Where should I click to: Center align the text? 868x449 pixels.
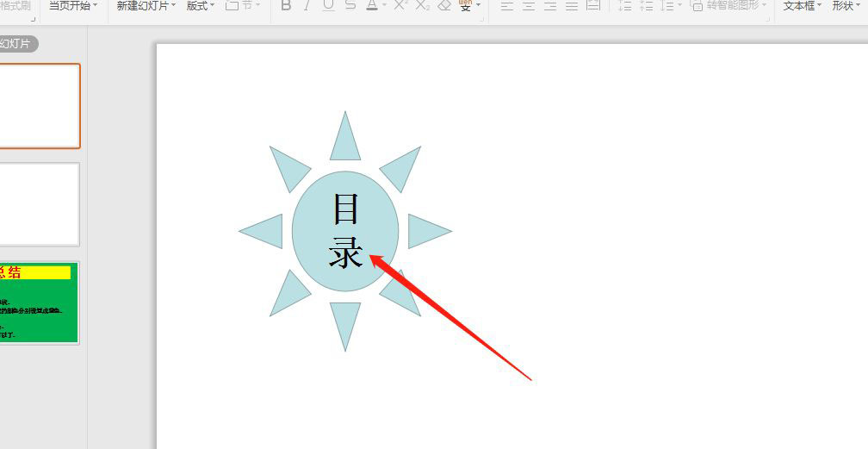(529, 5)
